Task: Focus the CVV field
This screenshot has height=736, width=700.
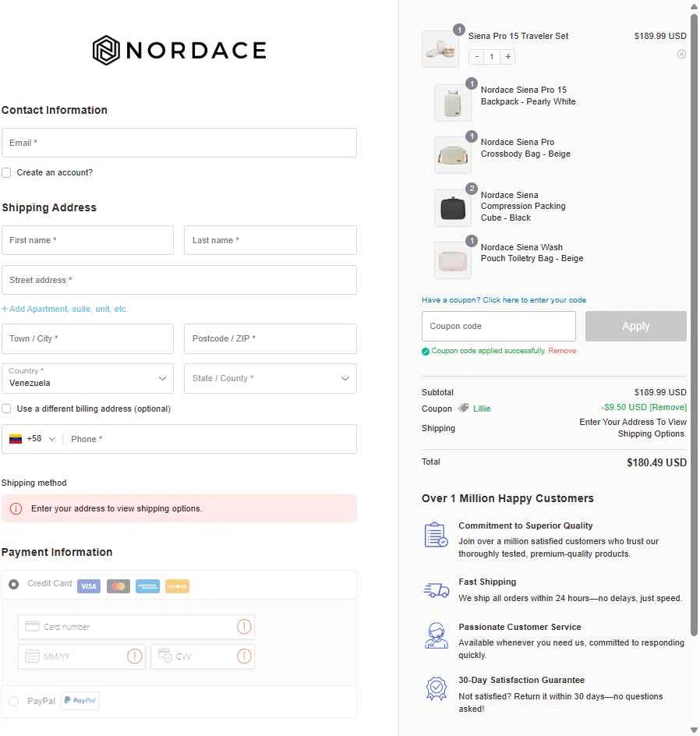Action: [203, 656]
